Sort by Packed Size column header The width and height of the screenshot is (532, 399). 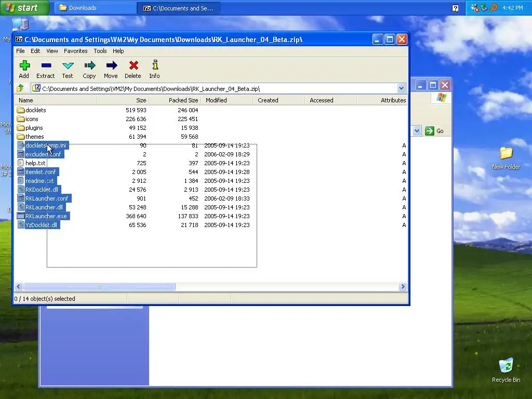(x=175, y=100)
